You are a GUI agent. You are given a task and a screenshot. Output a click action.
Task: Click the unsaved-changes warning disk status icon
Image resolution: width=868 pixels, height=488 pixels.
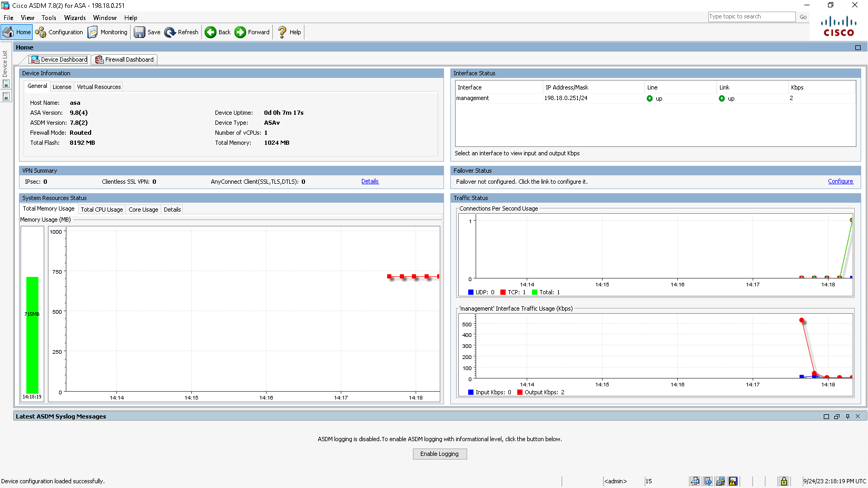tap(733, 481)
